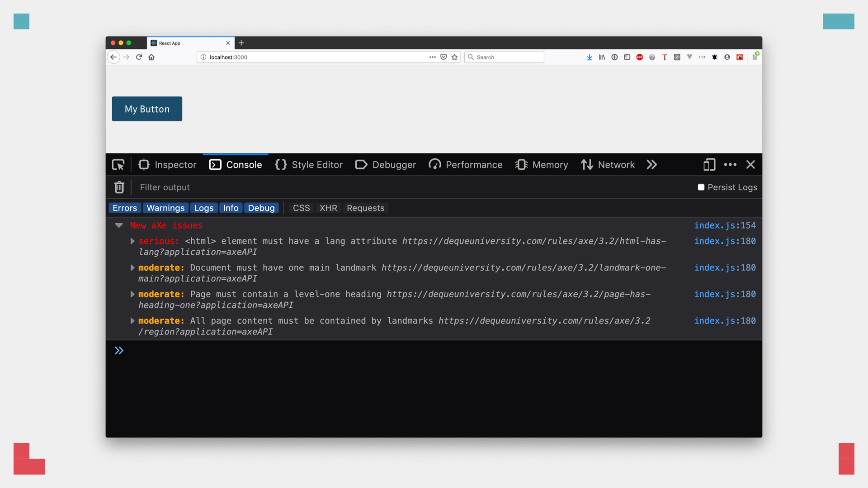Image resolution: width=868 pixels, height=488 pixels.
Task: Click the browser Search box
Action: click(x=504, y=57)
